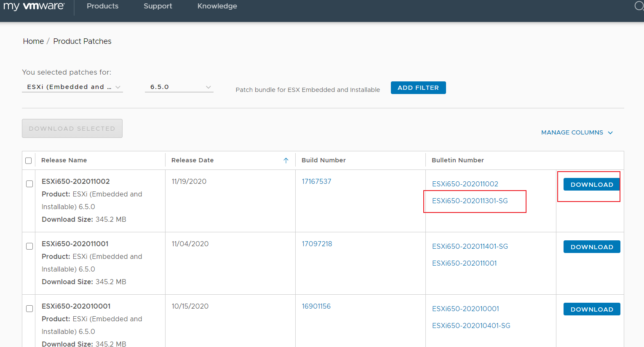Click the DOWNLOAD SELECTED button
644x347 pixels.
pos(72,128)
